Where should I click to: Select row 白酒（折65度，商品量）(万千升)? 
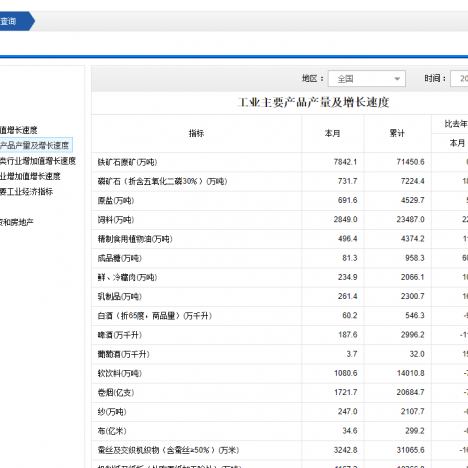[x=280, y=316]
